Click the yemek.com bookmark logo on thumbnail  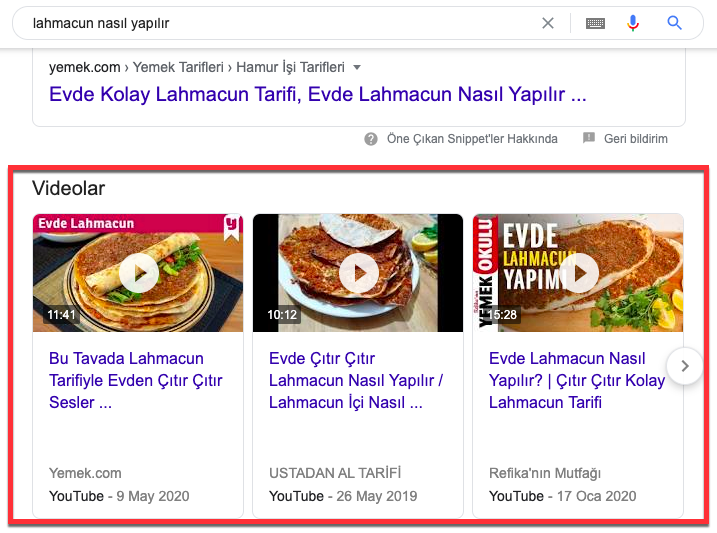coord(232,227)
